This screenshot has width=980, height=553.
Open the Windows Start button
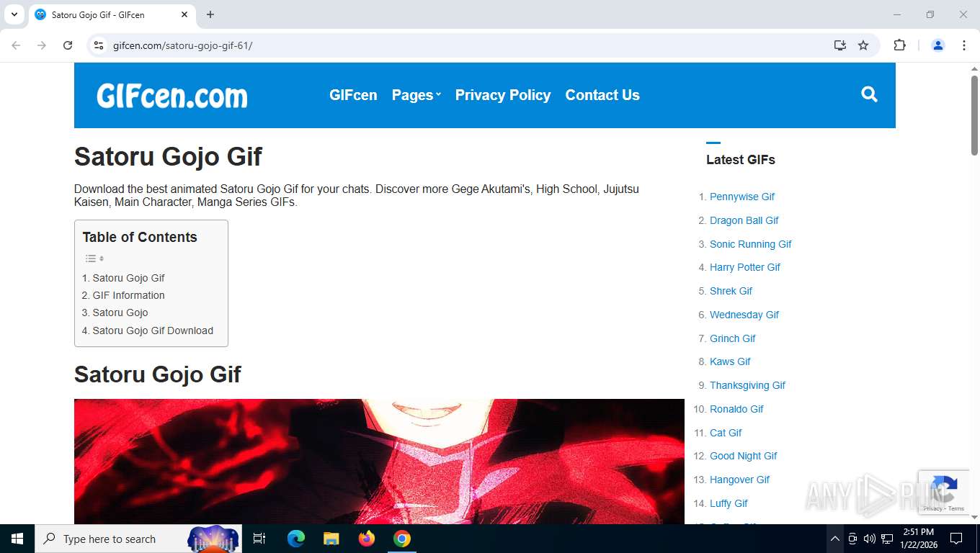coord(17,539)
